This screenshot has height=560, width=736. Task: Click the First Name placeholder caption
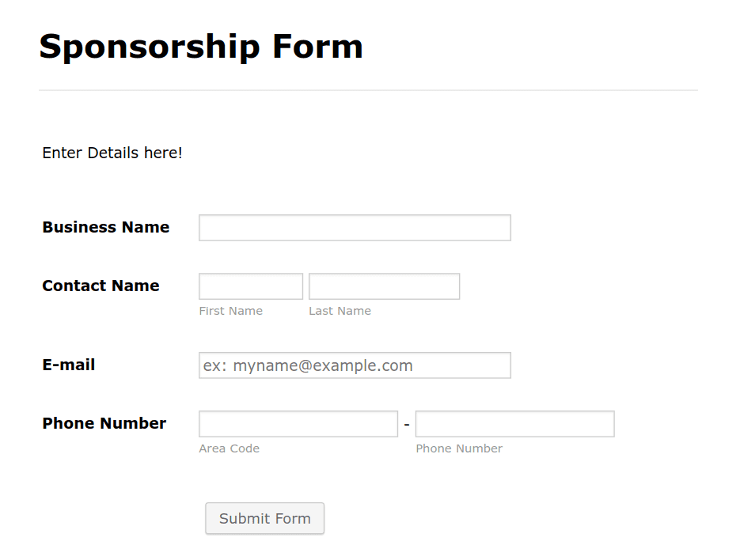click(230, 310)
